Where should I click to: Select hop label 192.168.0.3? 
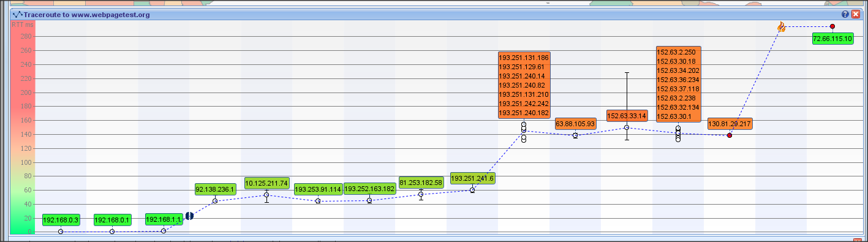(x=61, y=220)
